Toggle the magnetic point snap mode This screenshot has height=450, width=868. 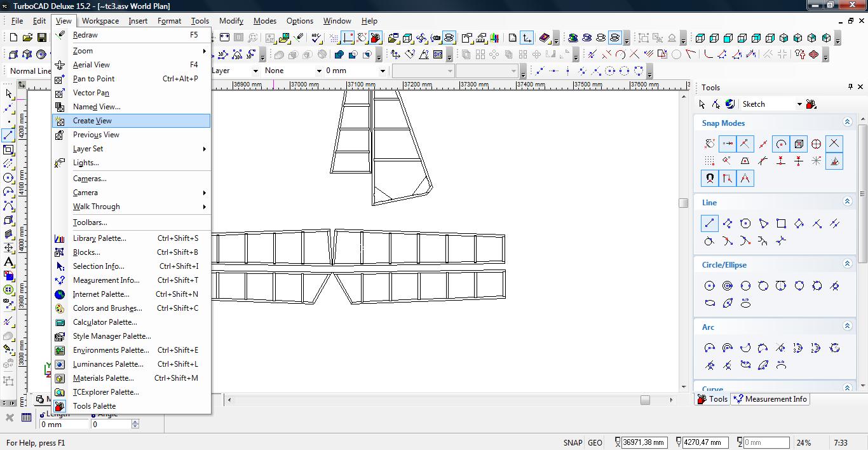[710, 179]
